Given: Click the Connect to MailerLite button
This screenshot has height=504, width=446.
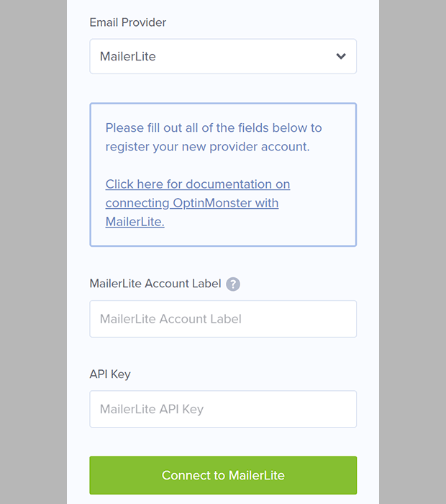Looking at the screenshot, I should (x=223, y=475).
